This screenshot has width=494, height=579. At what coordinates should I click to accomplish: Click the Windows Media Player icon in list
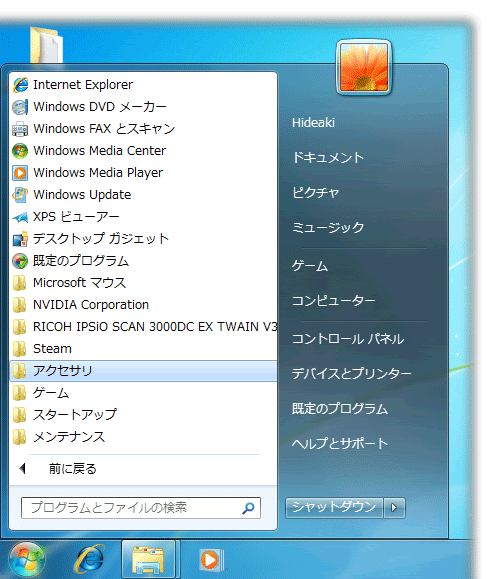[x=20, y=173]
